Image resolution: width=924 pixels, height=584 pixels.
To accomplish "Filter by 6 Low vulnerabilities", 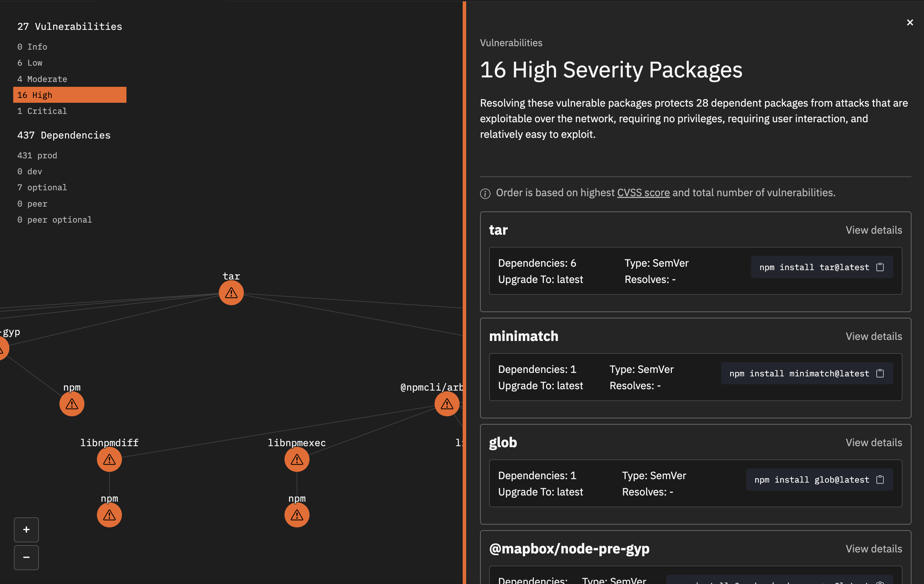I will coord(30,63).
